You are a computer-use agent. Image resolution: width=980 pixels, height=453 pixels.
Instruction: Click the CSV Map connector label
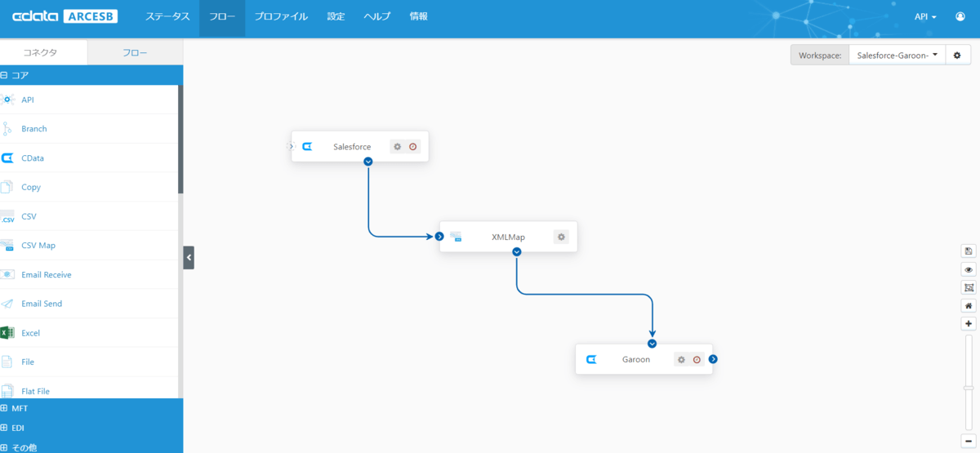point(38,246)
